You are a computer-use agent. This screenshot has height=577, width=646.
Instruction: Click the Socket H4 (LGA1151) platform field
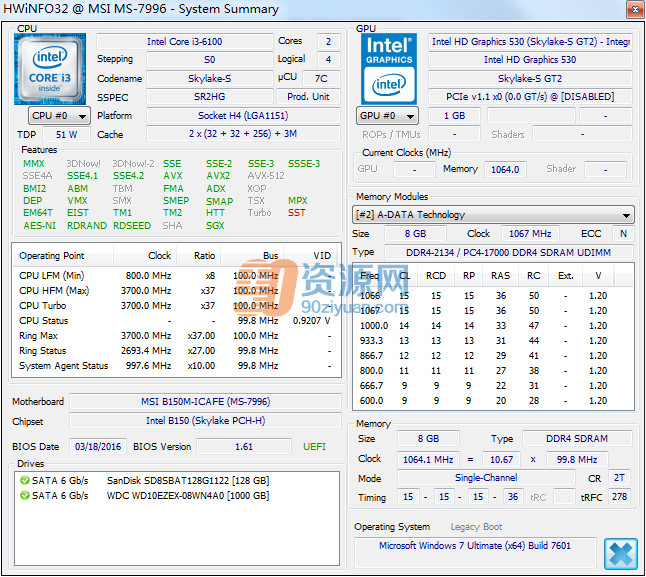point(243,116)
